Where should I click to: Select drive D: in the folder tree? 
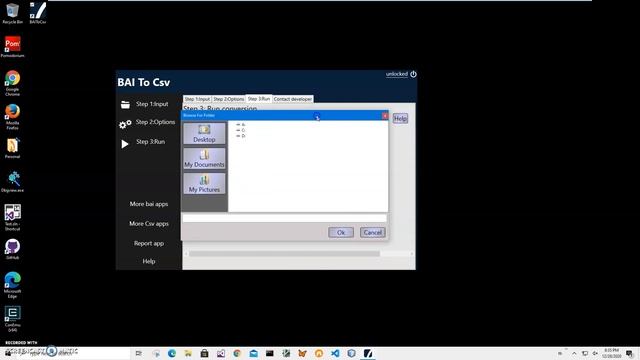pyautogui.click(x=241, y=136)
